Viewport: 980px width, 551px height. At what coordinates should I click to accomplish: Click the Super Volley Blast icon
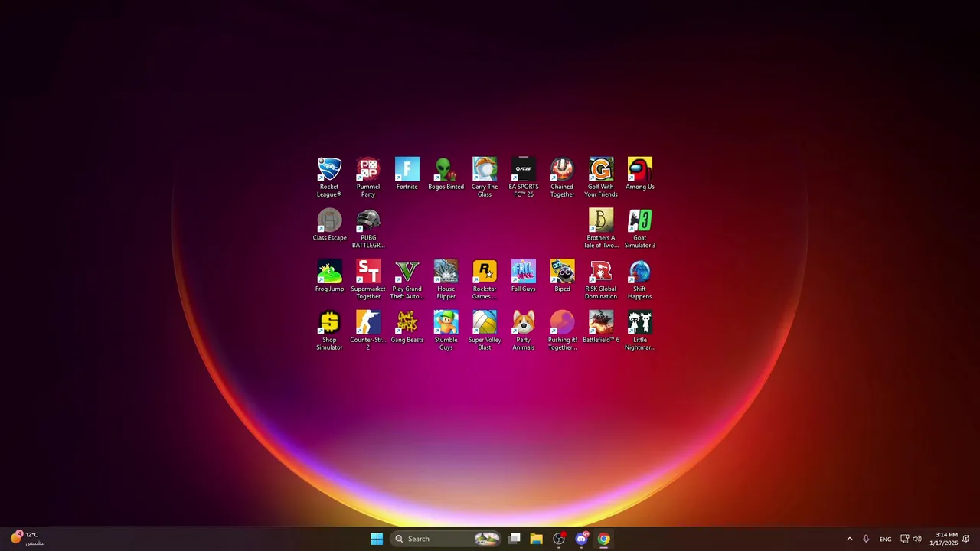pos(485,331)
